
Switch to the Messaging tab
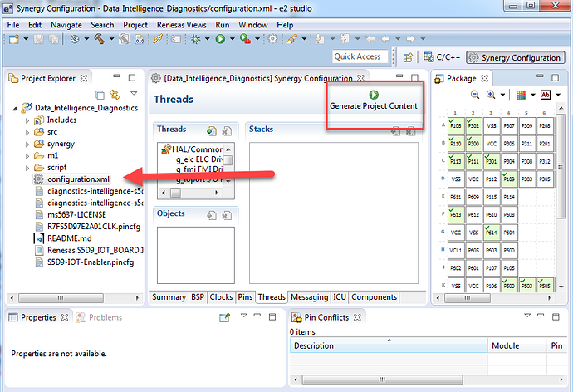point(310,297)
